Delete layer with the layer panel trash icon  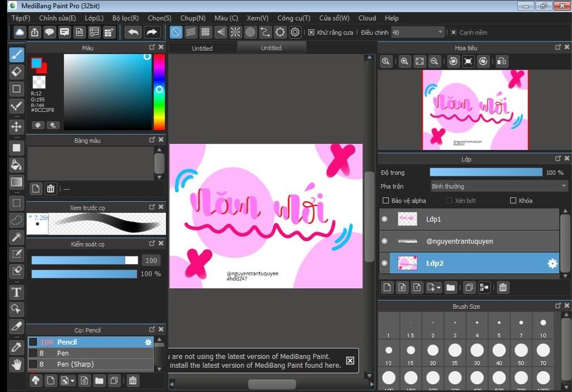pos(503,288)
